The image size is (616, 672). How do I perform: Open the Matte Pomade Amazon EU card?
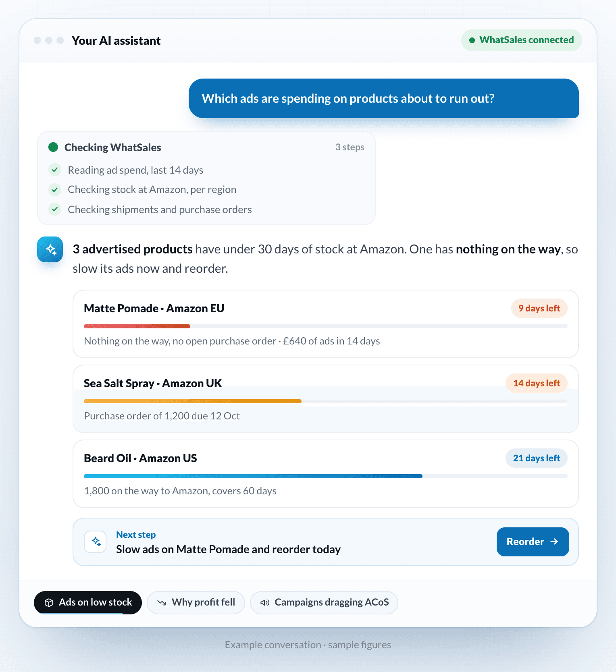[326, 324]
